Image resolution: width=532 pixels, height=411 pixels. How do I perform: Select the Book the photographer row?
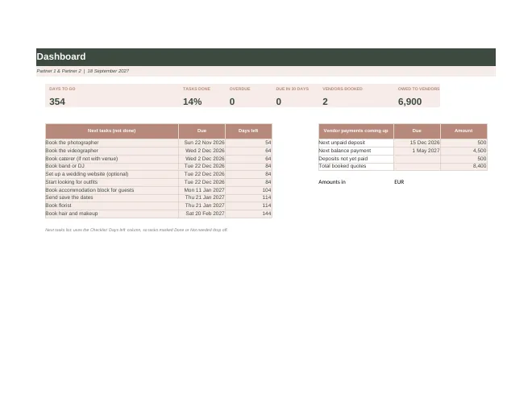click(x=159, y=143)
